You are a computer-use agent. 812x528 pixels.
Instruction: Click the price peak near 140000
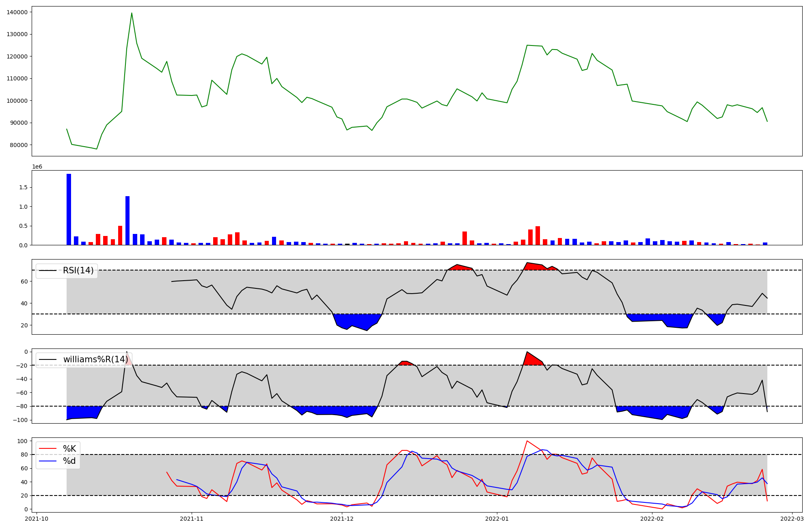coord(132,14)
